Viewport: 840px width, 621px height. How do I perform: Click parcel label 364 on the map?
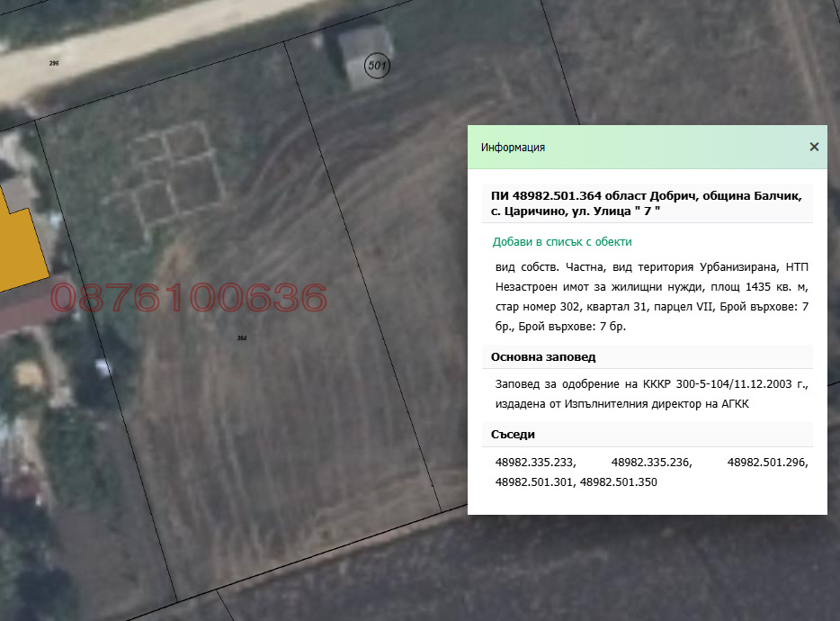point(242,337)
